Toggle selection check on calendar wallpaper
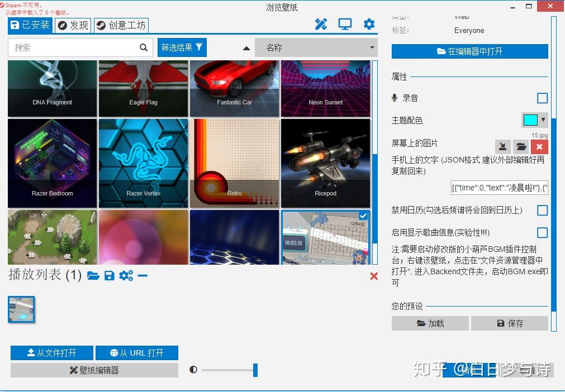Image resolution: width=565 pixels, height=392 pixels. (x=363, y=216)
